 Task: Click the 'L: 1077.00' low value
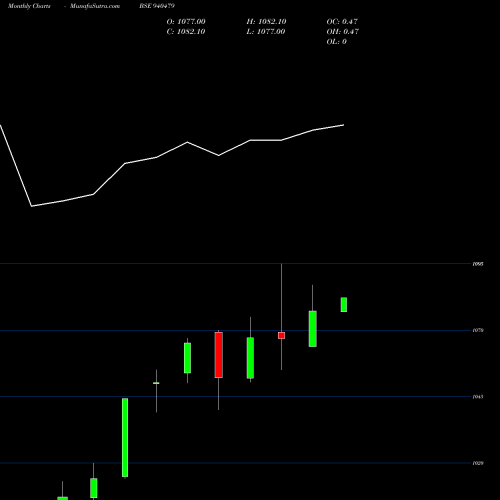point(266,32)
